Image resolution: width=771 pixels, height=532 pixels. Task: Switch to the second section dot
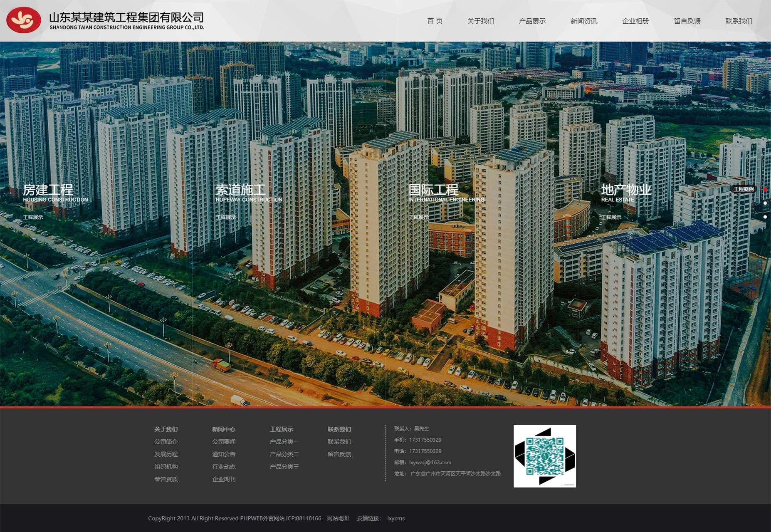(x=765, y=203)
